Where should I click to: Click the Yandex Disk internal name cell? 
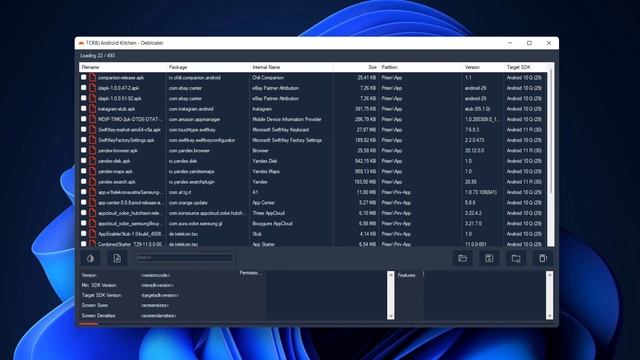265,161
